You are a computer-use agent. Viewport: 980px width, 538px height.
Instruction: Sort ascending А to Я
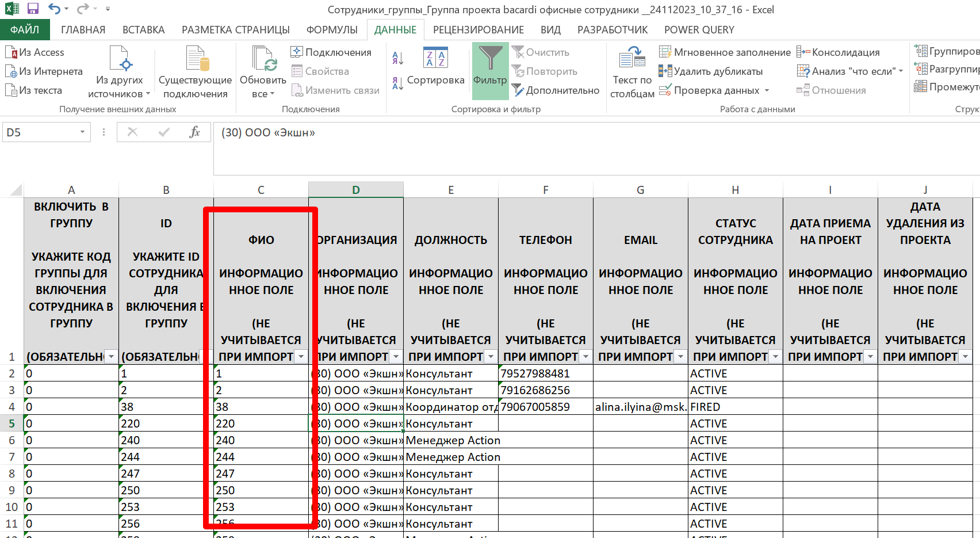(397, 58)
